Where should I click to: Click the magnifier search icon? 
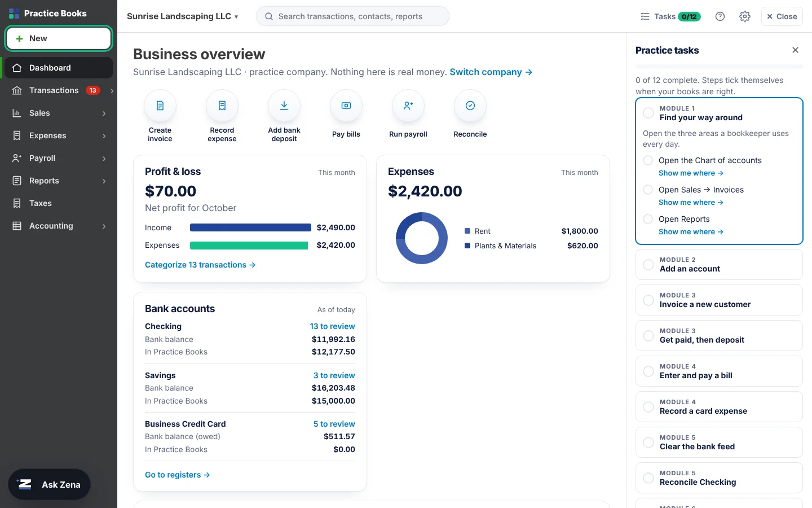[269, 16]
